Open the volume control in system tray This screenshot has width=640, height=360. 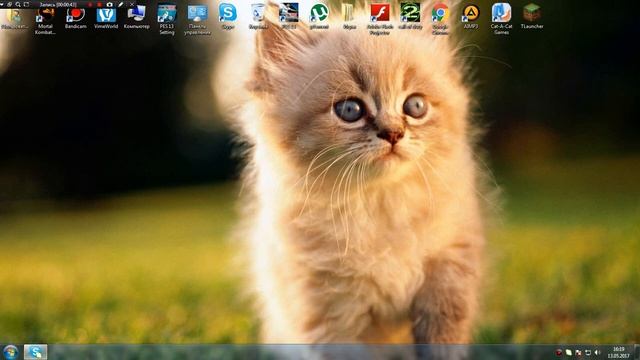(598, 352)
